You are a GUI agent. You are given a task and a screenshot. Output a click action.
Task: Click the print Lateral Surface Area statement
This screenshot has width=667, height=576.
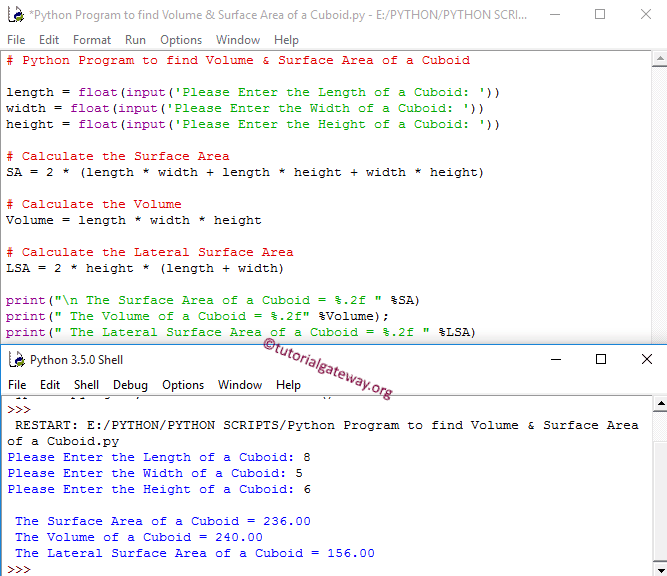[241, 332]
